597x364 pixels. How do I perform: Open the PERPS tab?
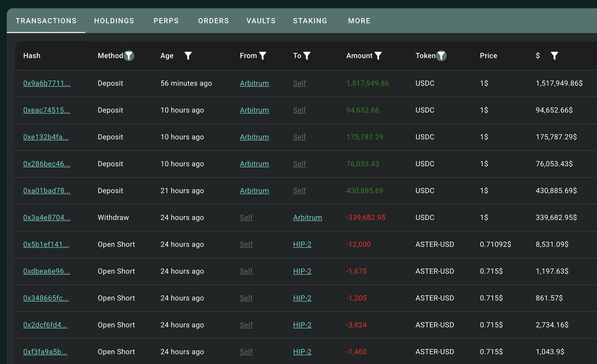(166, 21)
